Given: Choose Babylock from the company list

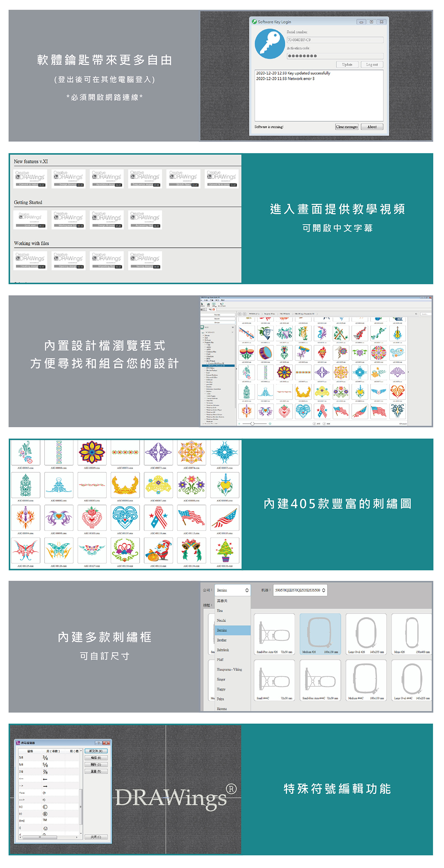Looking at the screenshot, I should pos(233,650).
